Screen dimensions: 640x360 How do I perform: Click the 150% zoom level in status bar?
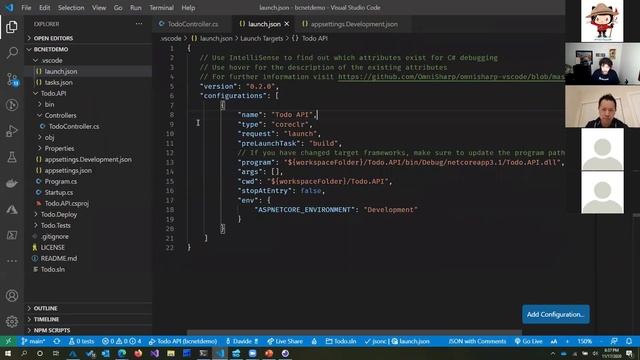pos(584,341)
